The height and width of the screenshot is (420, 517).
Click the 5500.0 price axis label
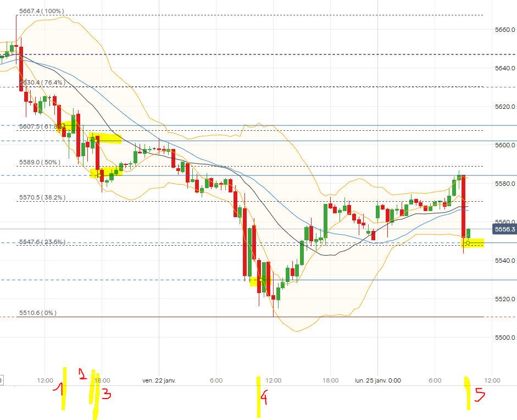pyautogui.click(x=505, y=338)
